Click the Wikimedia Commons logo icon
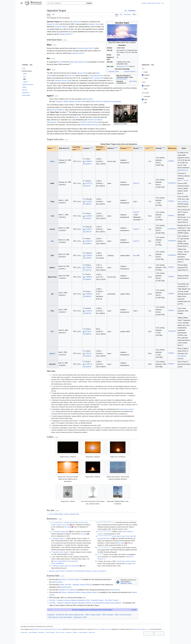 click(118, 582)
